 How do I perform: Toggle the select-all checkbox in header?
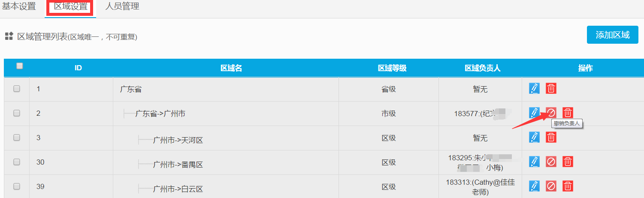pos(19,66)
